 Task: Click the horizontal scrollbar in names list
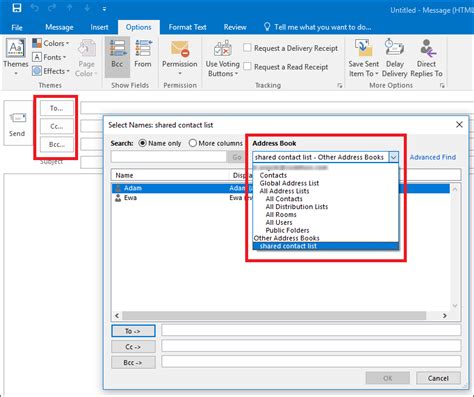click(274, 315)
